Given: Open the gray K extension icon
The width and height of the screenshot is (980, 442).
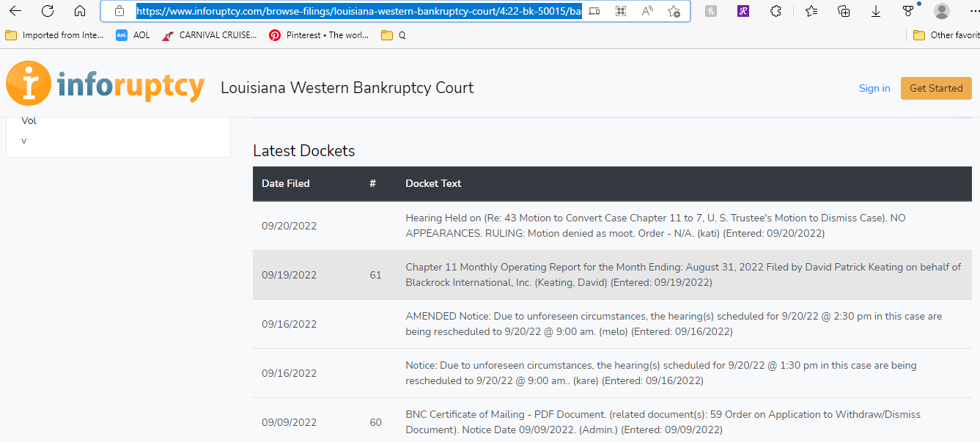Looking at the screenshot, I should [x=710, y=11].
